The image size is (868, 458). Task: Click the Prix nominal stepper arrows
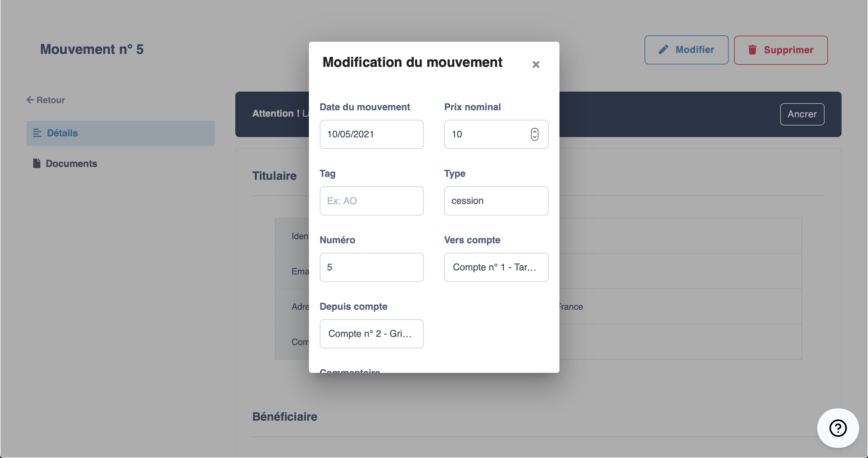(x=535, y=134)
